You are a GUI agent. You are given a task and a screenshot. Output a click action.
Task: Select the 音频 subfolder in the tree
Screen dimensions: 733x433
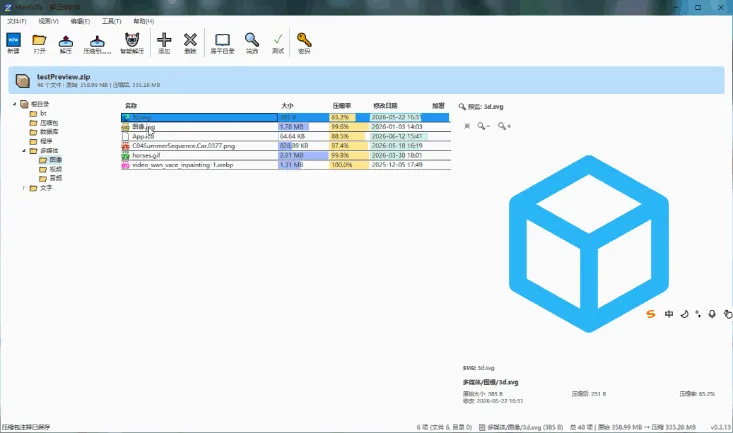tap(55, 178)
